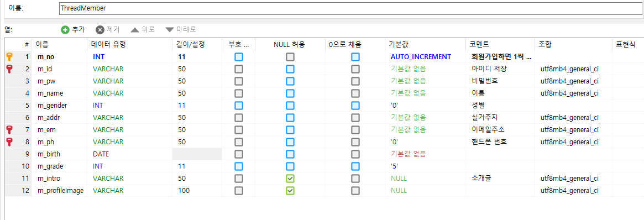The height and width of the screenshot is (220, 644).
Task: Move column down with triangle icon
Action: [x=170, y=29]
